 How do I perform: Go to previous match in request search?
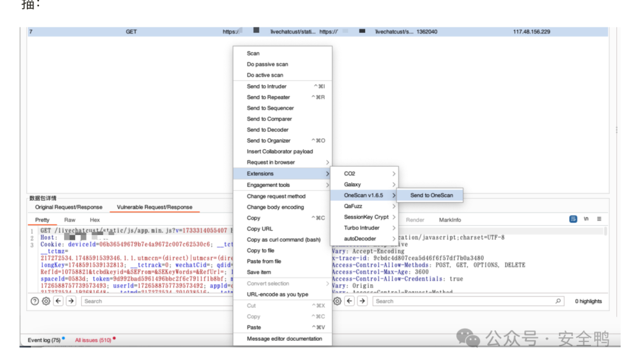point(58,301)
